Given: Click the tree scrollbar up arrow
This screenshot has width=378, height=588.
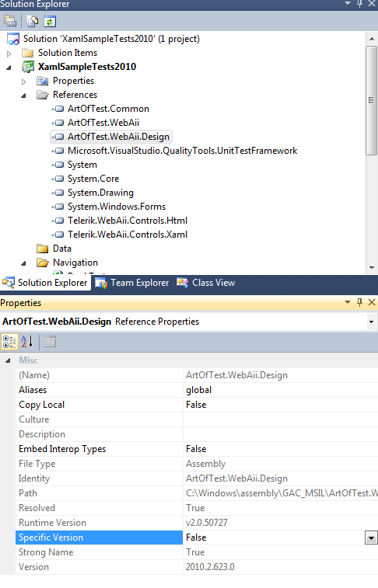Looking at the screenshot, I should (x=372, y=39).
